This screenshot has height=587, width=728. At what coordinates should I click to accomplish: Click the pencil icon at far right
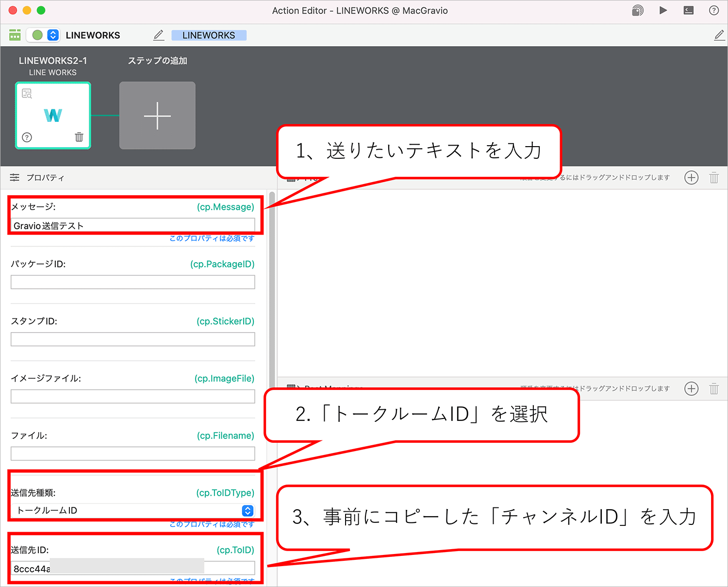719,35
